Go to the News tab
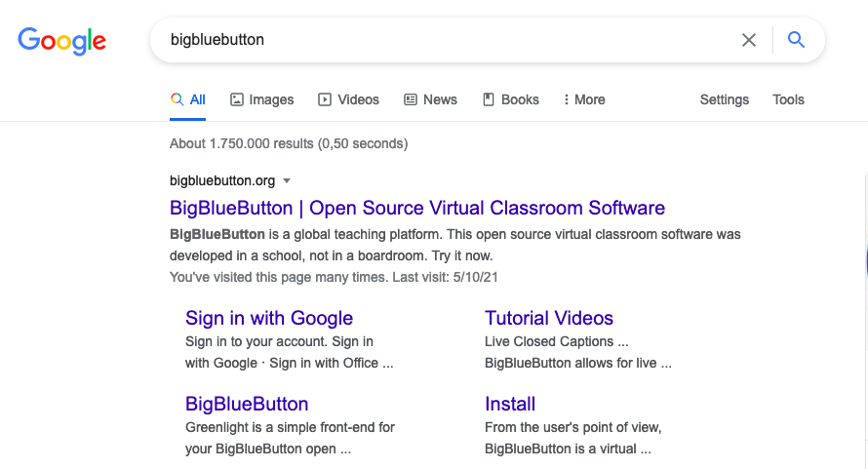The height and width of the screenshot is (469, 868). 431,99
